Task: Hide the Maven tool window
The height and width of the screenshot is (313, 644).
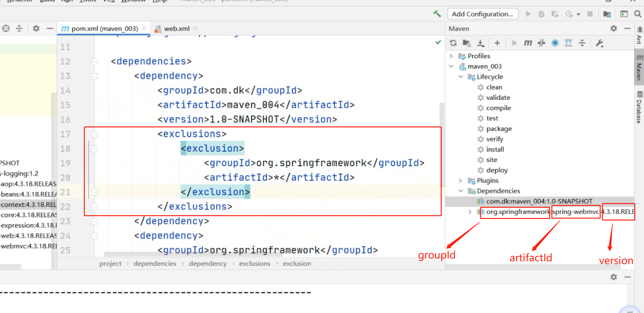Action: point(627,28)
